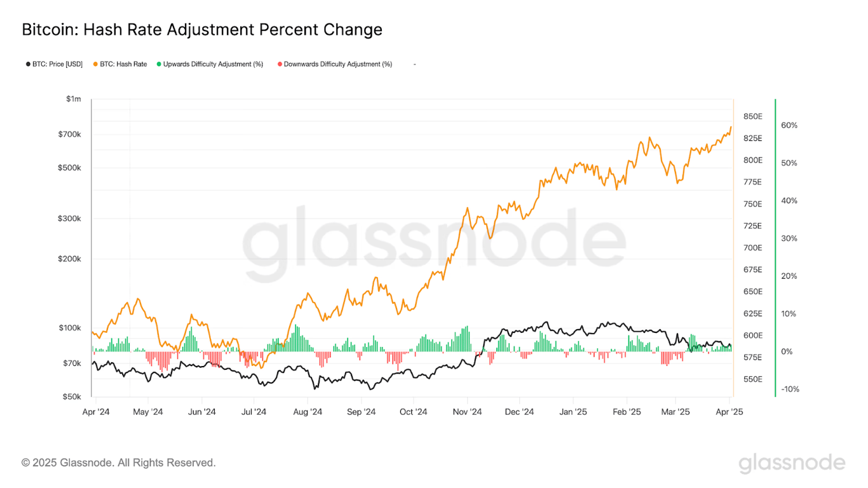Viewport: 868px width, 488px height.
Task: Click the -10% adjustment axis label
Action: [x=787, y=389]
